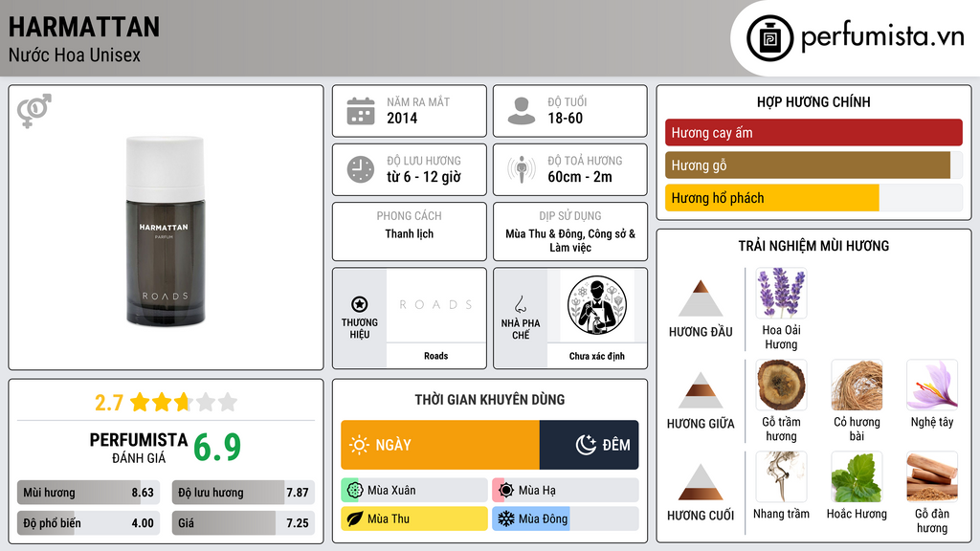This screenshot has width=980, height=551.
Task: Click the calendar icon beside Năm ra mắt
Action: point(361,111)
